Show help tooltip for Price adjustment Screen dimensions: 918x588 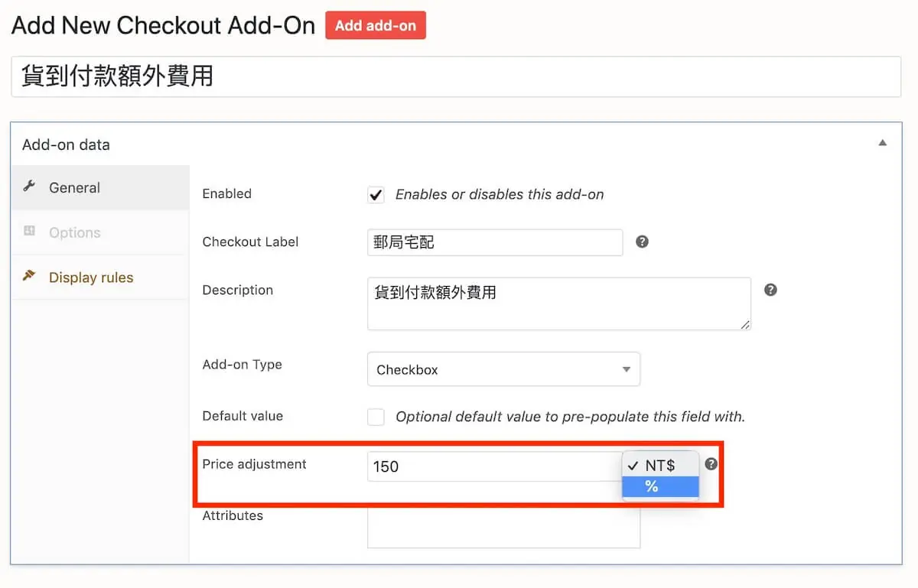pos(711,463)
